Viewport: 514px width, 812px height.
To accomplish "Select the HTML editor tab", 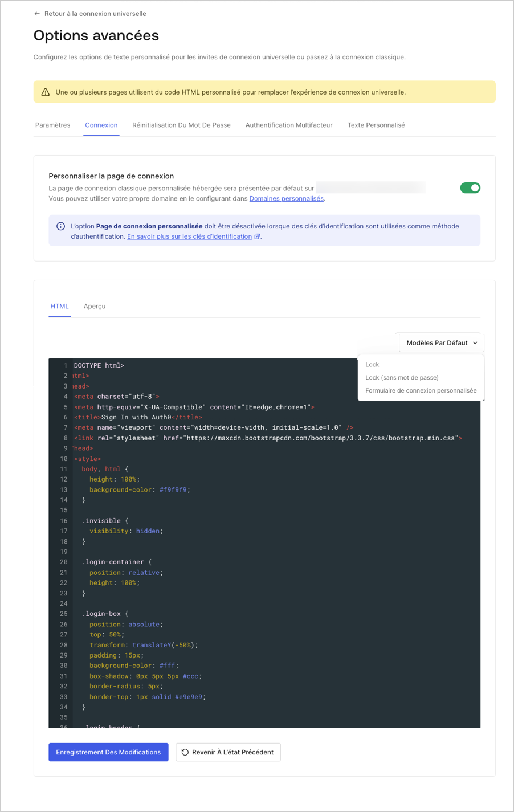I will (x=60, y=307).
